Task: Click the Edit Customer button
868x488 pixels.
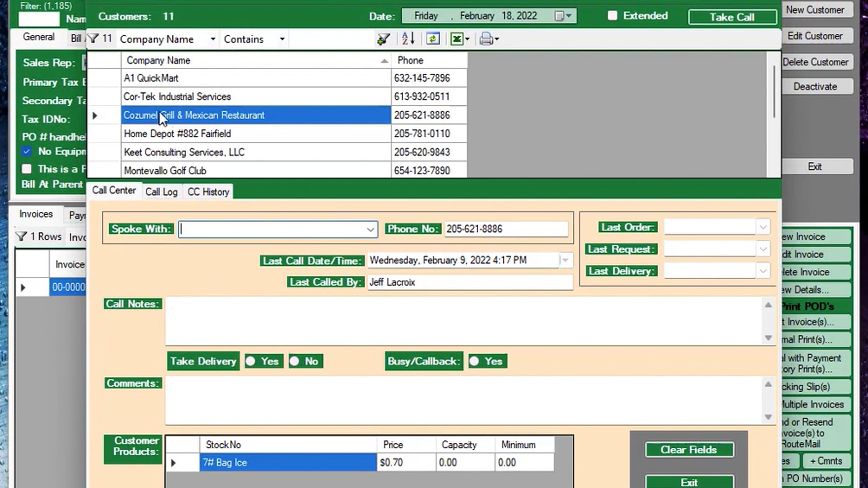Action: pyautogui.click(x=815, y=36)
